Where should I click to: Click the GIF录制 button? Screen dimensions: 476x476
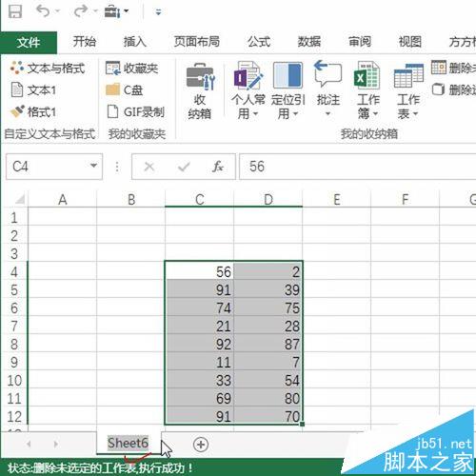pos(135,111)
